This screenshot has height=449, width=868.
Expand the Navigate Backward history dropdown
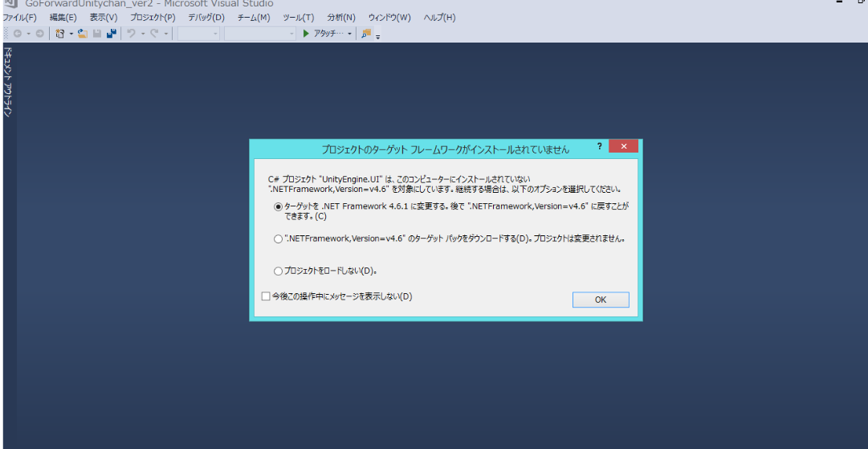pos(29,34)
